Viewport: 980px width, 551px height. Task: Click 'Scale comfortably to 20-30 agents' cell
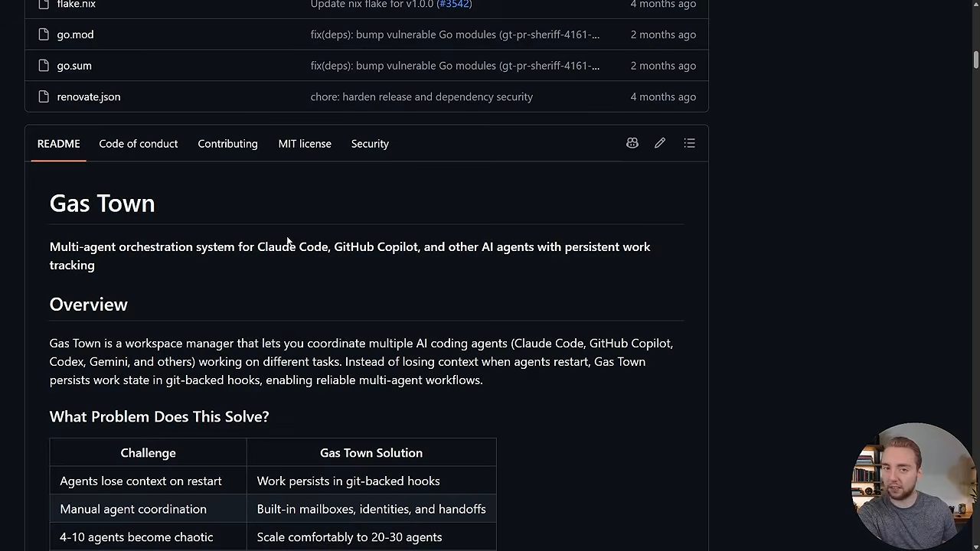click(x=371, y=537)
